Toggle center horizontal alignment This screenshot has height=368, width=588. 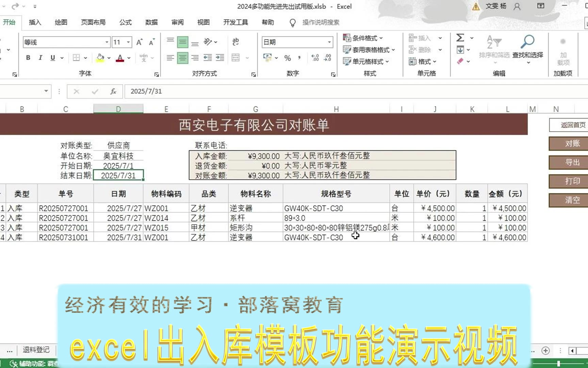[183, 58]
